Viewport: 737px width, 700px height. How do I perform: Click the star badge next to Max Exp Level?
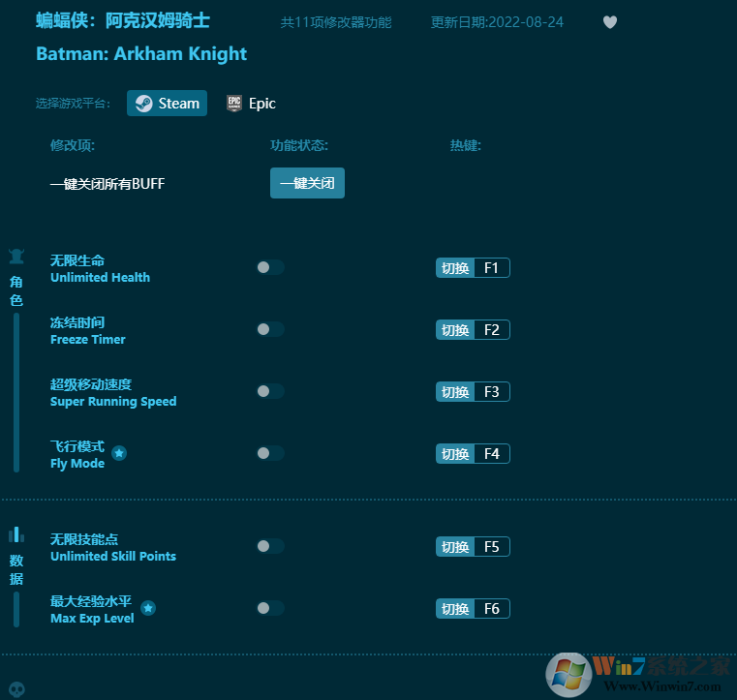148,608
